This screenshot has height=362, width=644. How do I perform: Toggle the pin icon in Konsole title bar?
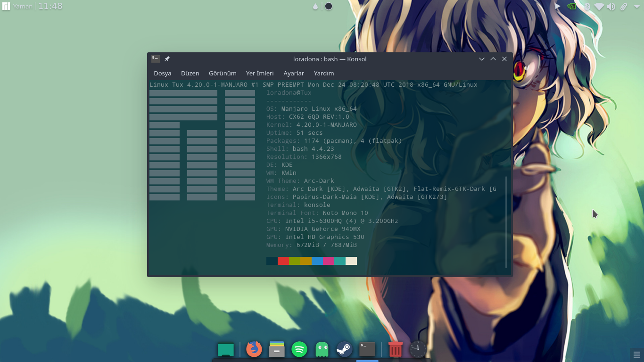click(167, 59)
